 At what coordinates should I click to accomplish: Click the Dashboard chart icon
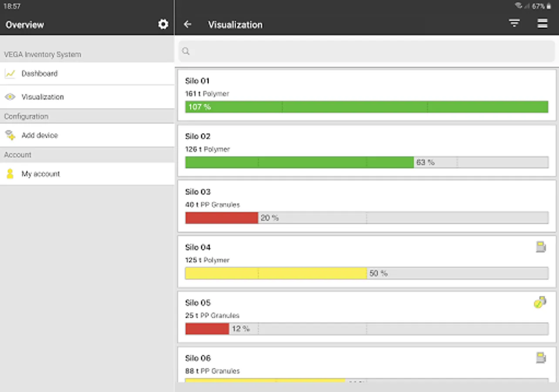tap(10, 74)
